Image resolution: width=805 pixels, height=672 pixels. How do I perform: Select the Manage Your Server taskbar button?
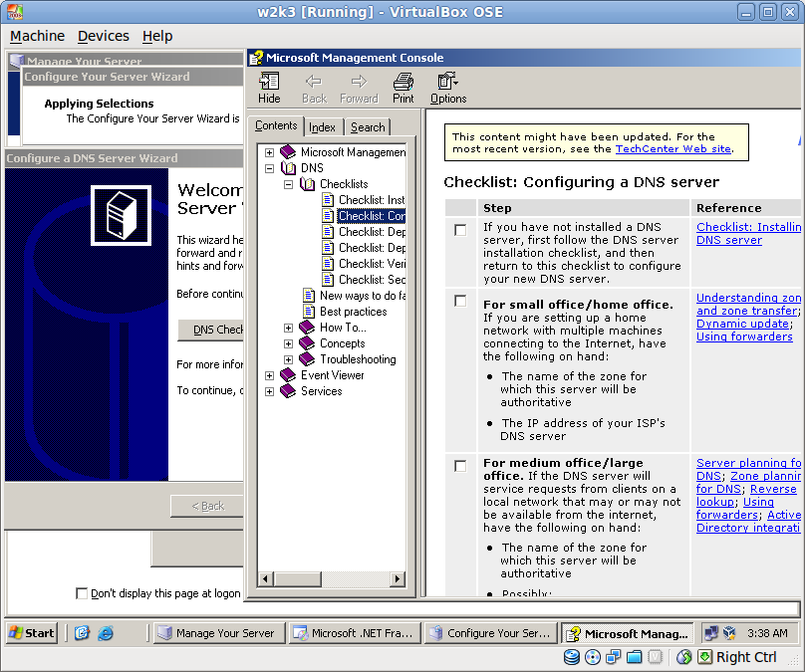[x=218, y=633]
